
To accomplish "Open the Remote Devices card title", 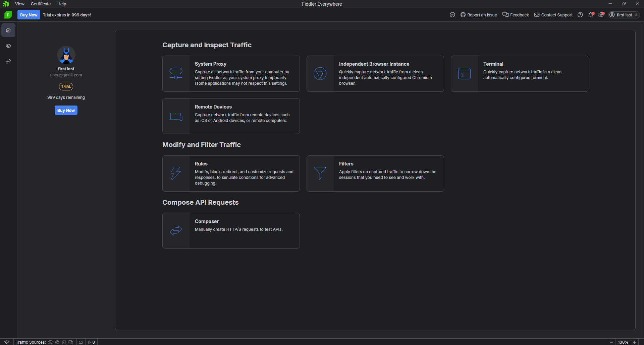I will pos(213,107).
